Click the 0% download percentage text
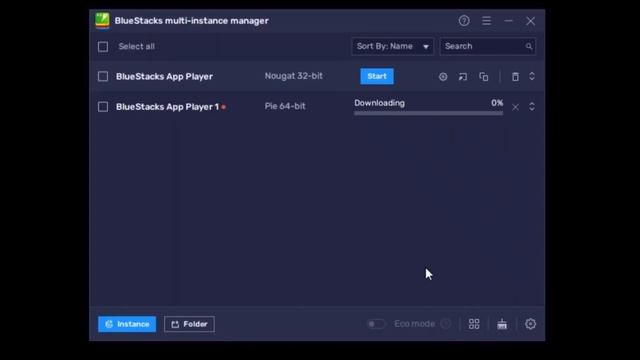Screen dimensions: 640x360 pos(497,103)
